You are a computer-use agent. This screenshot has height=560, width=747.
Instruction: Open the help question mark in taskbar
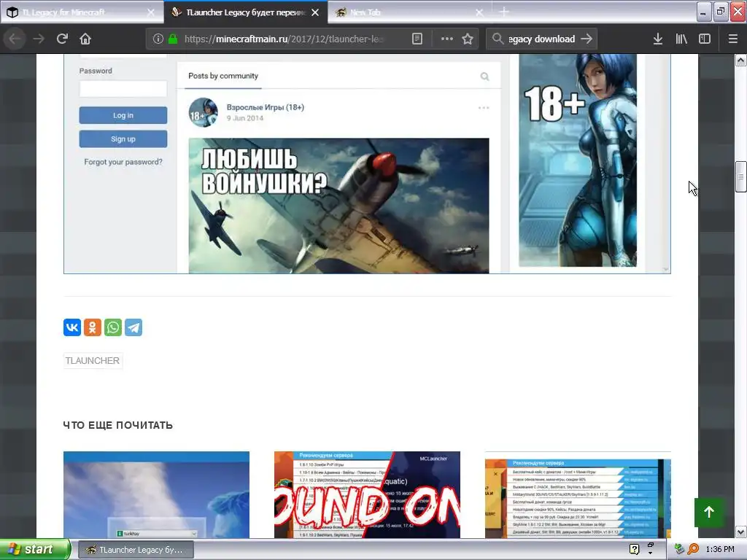[x=634, y=549]
